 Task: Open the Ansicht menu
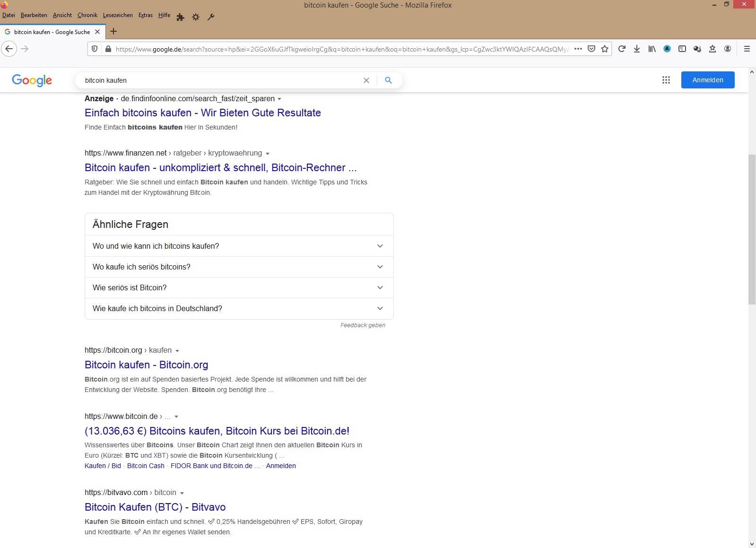click(x=62, y=15)
